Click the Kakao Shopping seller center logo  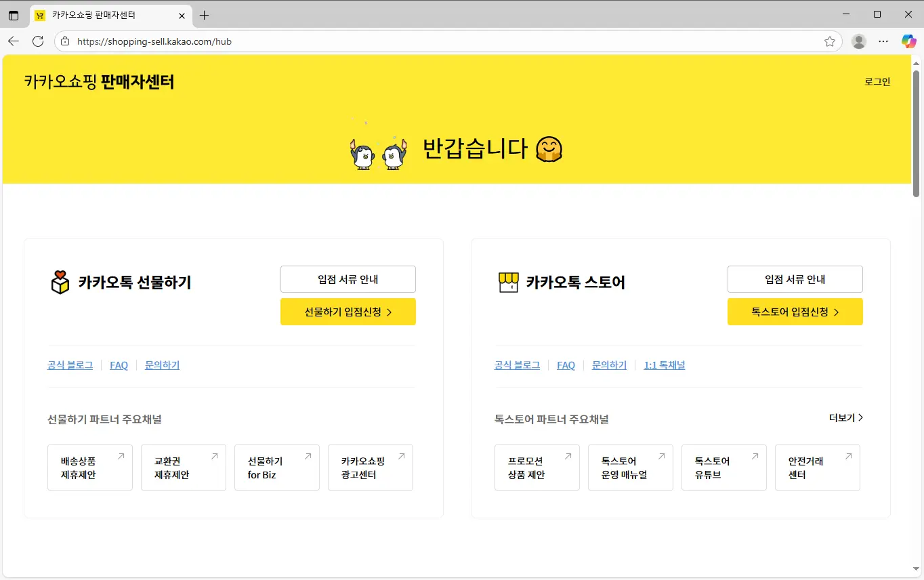(99, 82)
